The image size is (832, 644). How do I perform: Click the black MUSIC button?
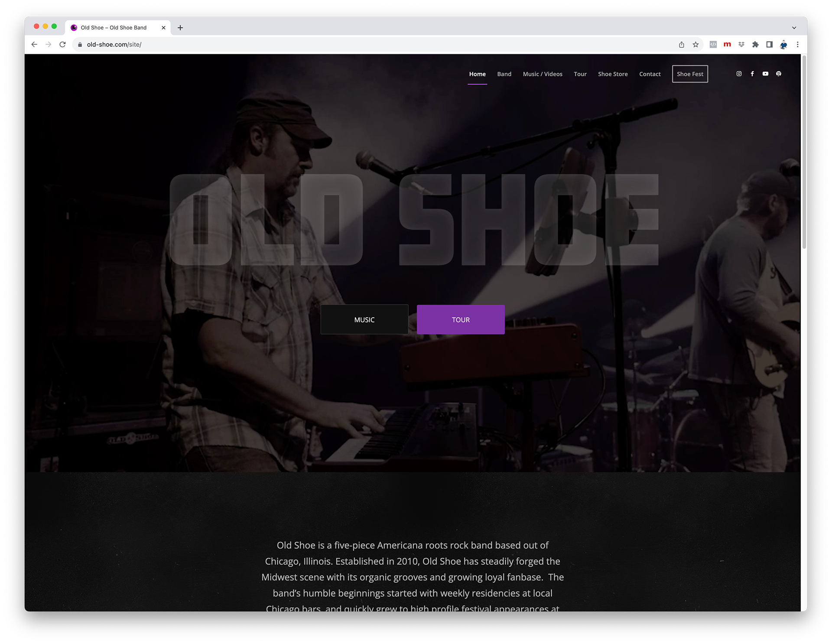[364, 319]
